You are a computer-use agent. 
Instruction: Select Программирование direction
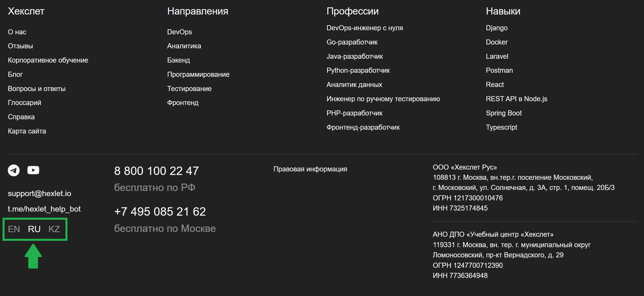[198, 75]
